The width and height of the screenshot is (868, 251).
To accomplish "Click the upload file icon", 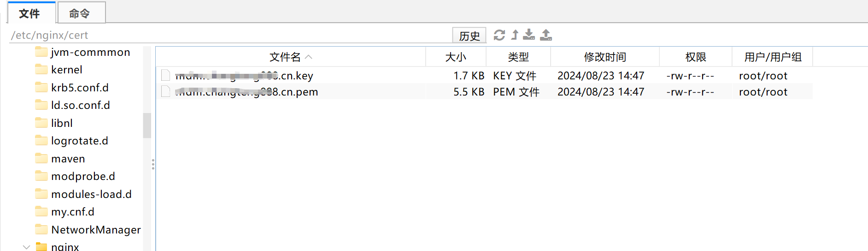I will (546, 35).
